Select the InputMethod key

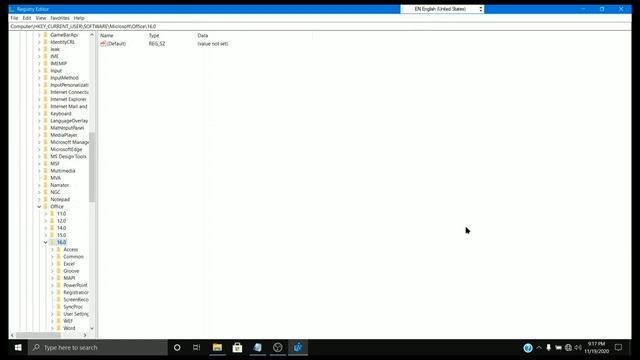coord(64,78)
